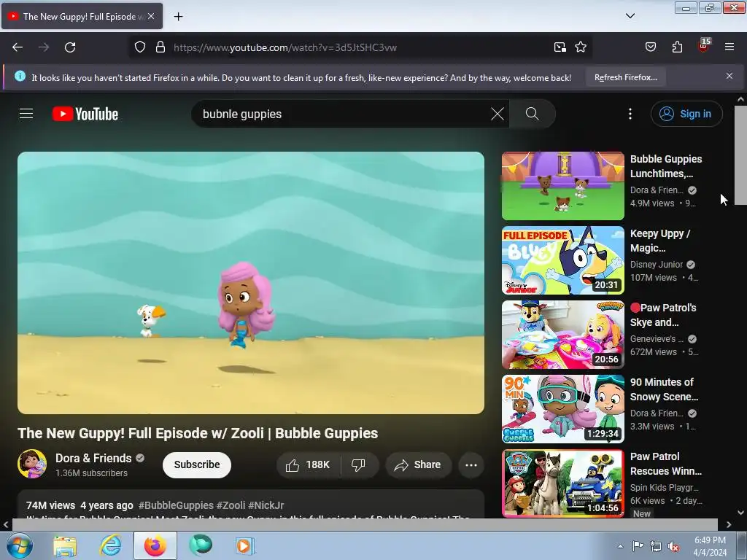Open Dora & Friends channel avatar
This screenshot has width=747, height=560.
pyautogui.click(x=32, y=464)
